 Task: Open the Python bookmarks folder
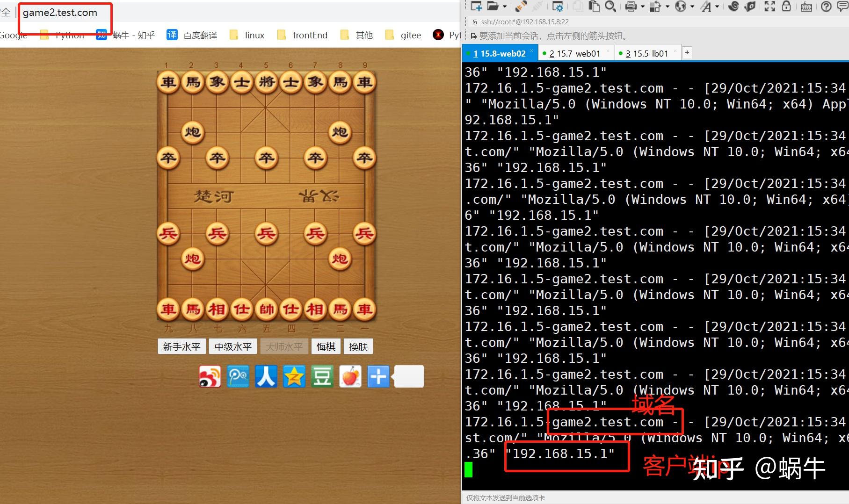pos(63,35)
